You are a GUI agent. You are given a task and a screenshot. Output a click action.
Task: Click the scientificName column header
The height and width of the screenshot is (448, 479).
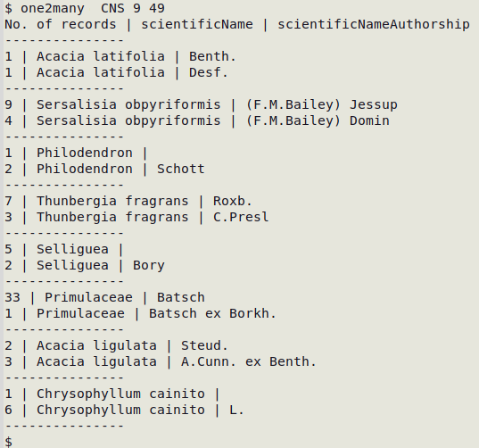pyautogui.click(x=197, y=24)
